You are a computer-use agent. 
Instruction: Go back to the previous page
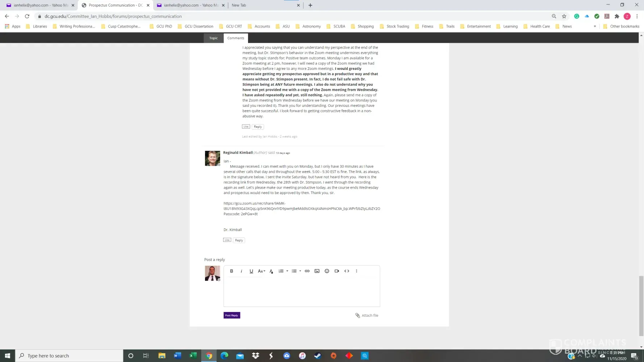coord(7,16)
